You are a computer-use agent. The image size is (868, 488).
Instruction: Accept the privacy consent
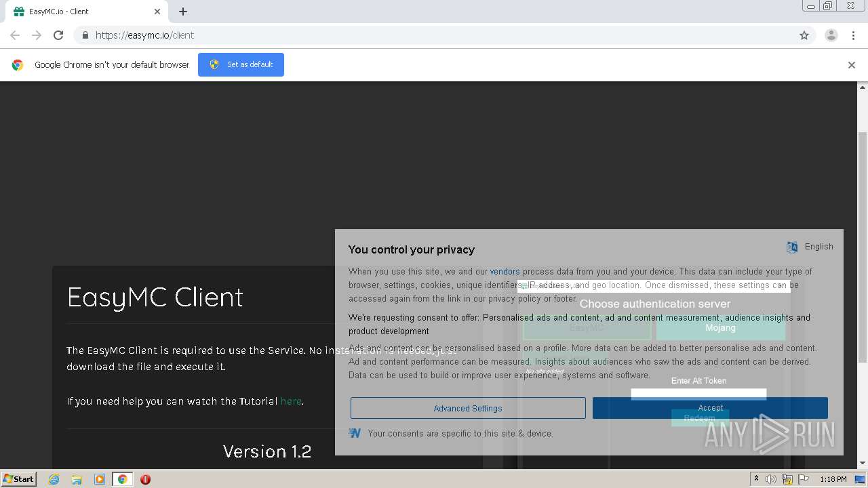point(710,408)
